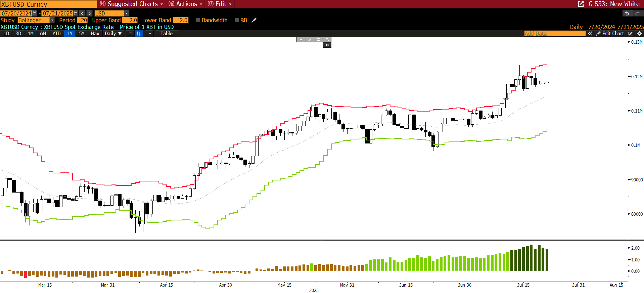This screenshot has height=293, width=644.
Task: Click the pop-out window icon
Action: (x=581, y=4)
